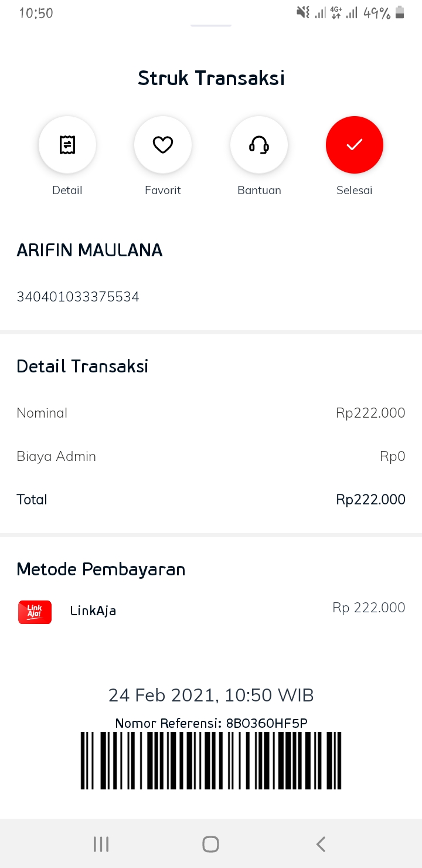Open Android recent apps button

(101, 844)
